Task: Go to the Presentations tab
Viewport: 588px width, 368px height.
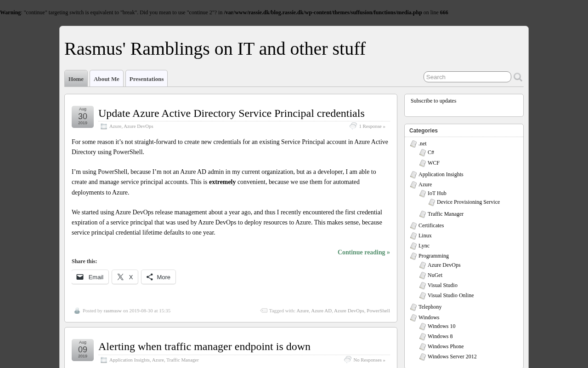Action: (x=146, y=79)
